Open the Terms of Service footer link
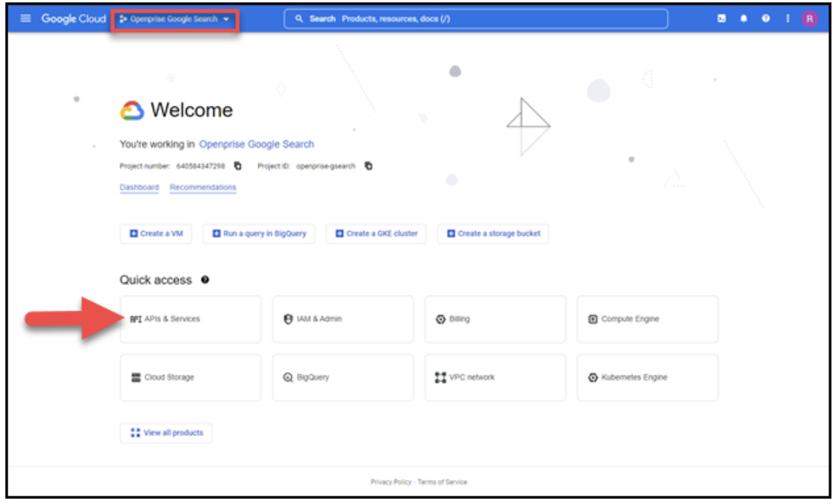Viewport: 838px width, 504px height. 442,482
